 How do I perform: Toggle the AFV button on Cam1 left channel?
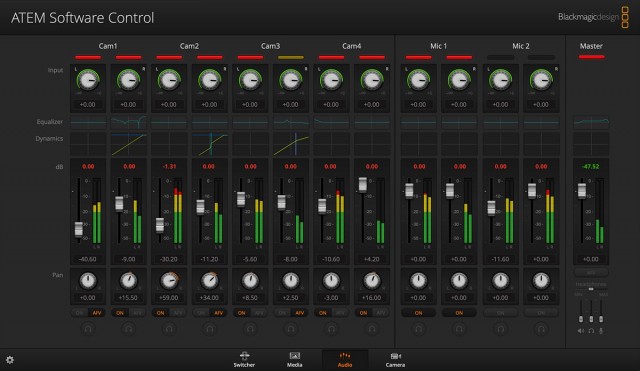(x=97, y=313)
